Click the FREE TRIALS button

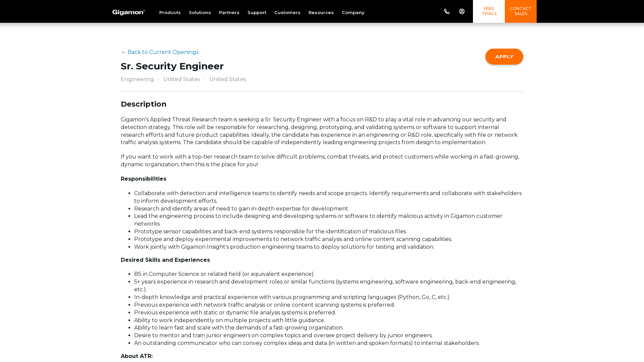[489, 11]
